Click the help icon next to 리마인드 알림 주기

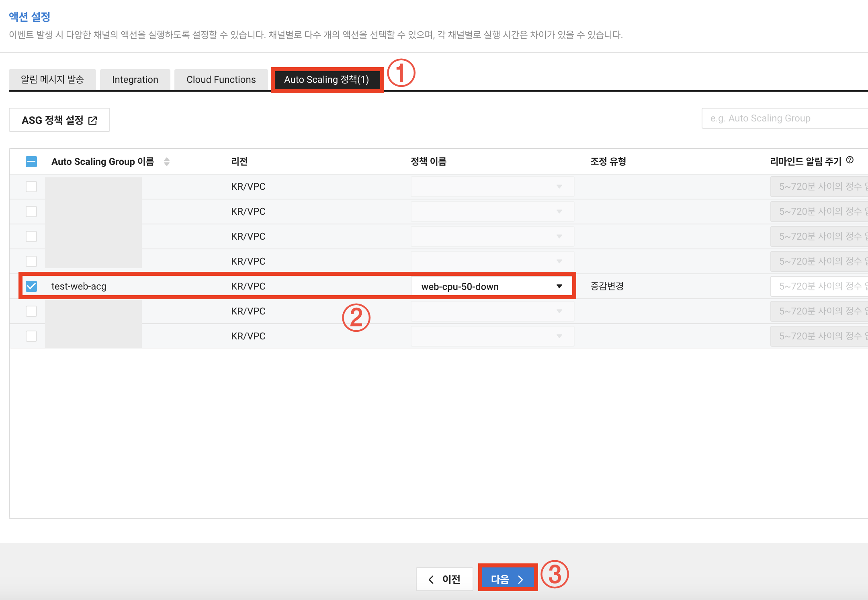(850, 160)
